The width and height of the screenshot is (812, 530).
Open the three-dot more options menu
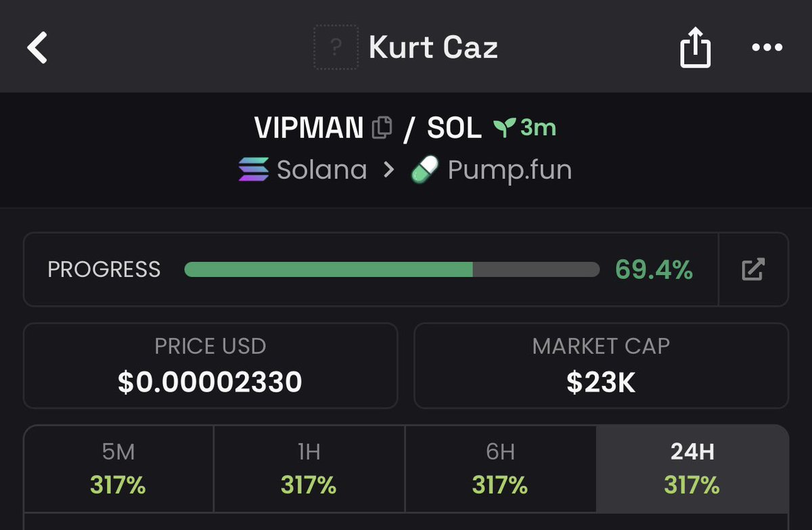tap(767, 48)
